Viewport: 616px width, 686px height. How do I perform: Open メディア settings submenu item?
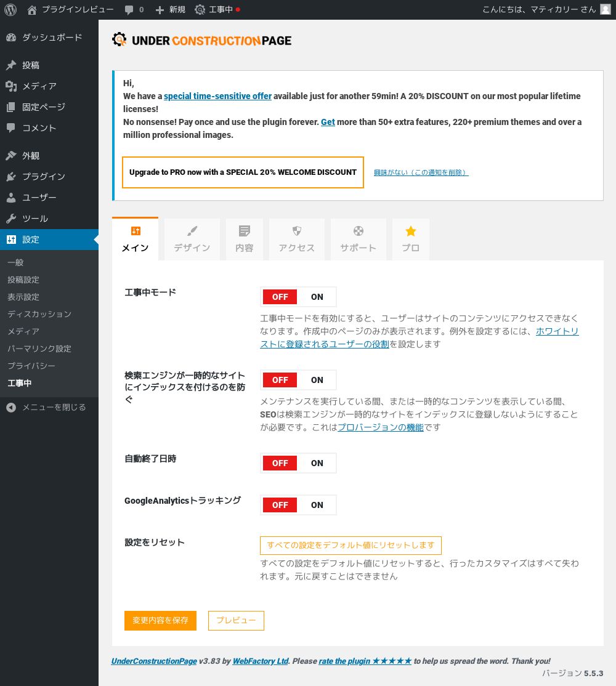point(23,331)
